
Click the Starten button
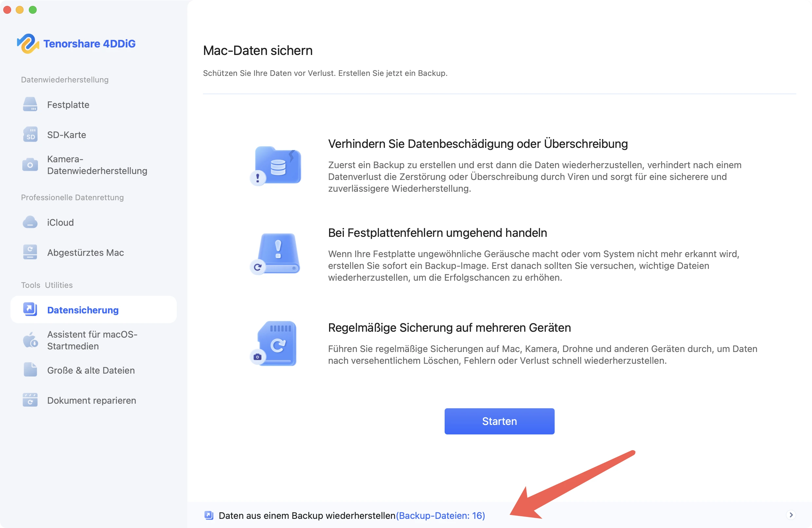pyautogui.click(x=499, y=421)
